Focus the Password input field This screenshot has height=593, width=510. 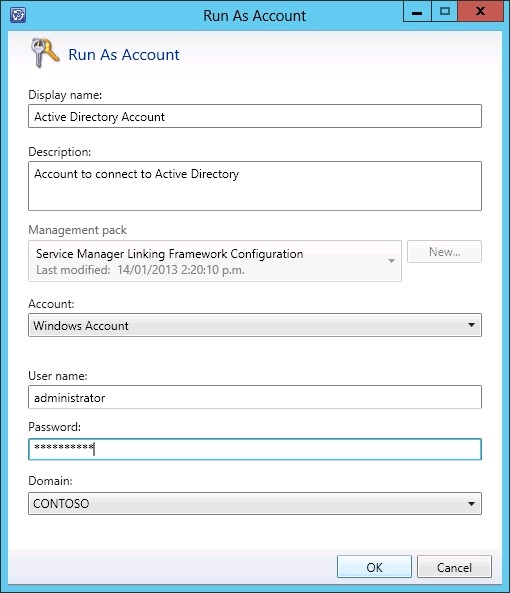click(x=255, y=449)
